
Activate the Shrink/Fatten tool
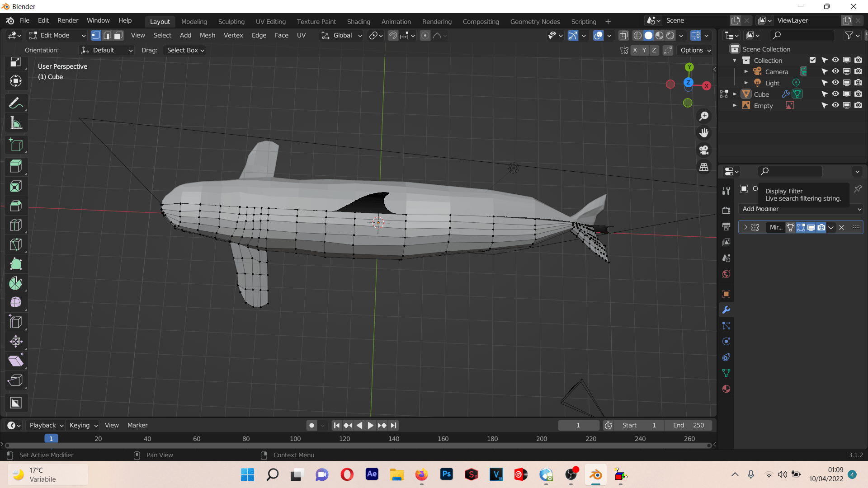(x=16, y=341)
